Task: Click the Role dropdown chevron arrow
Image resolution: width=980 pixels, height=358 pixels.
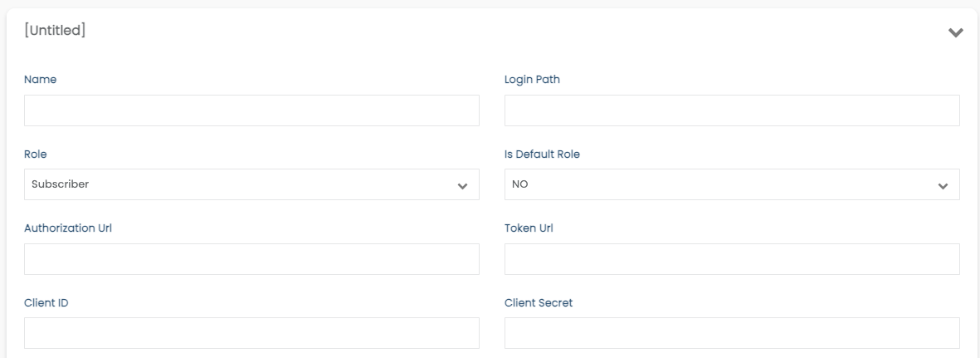Action: coord(462,186)
